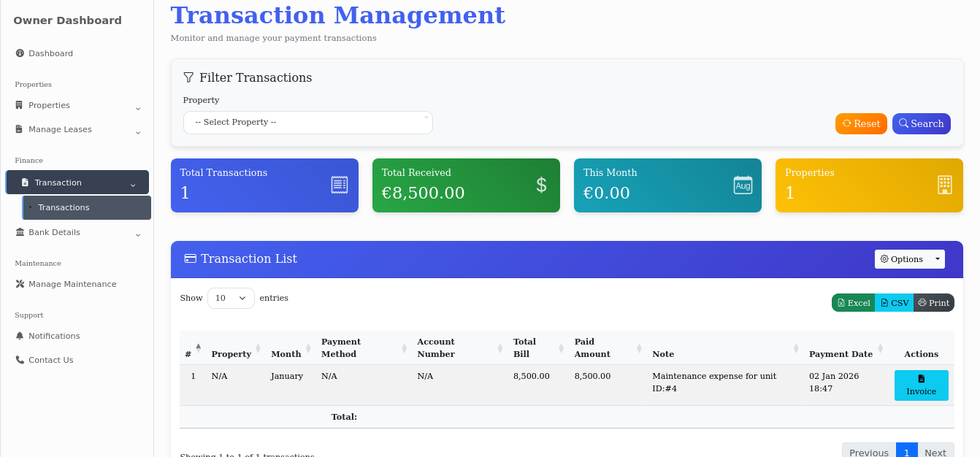Click the Dashboard globe icon in sidebar
Screen dimensions: 980x457
coord(18,53)
